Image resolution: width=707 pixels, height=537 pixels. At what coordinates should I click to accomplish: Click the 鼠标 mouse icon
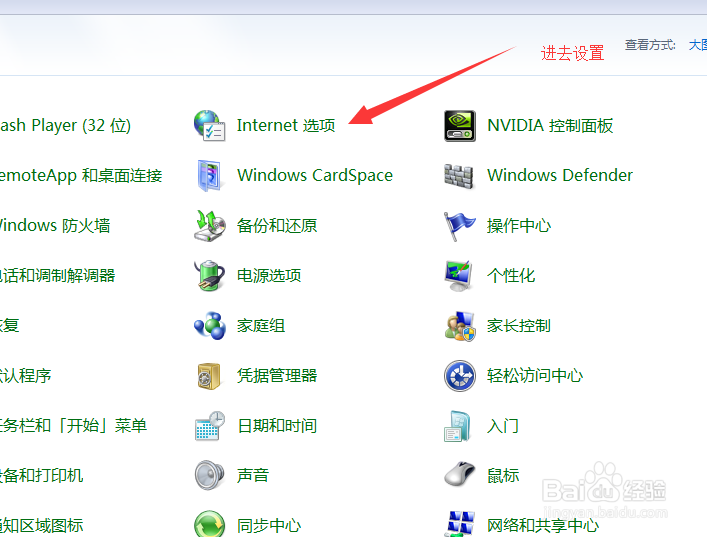click(x=459, y=474)
